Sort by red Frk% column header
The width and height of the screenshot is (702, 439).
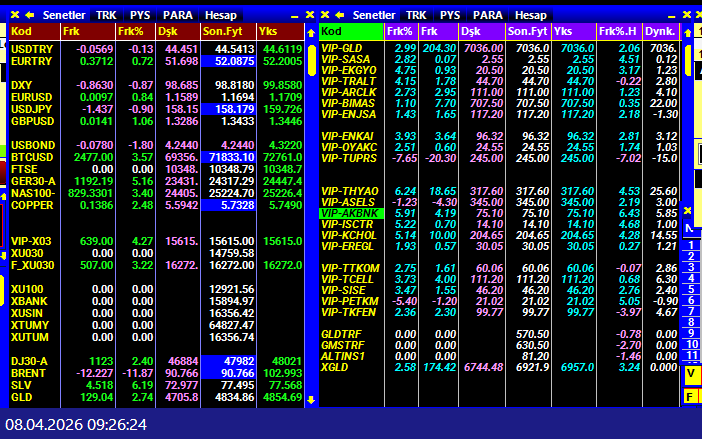136,31
